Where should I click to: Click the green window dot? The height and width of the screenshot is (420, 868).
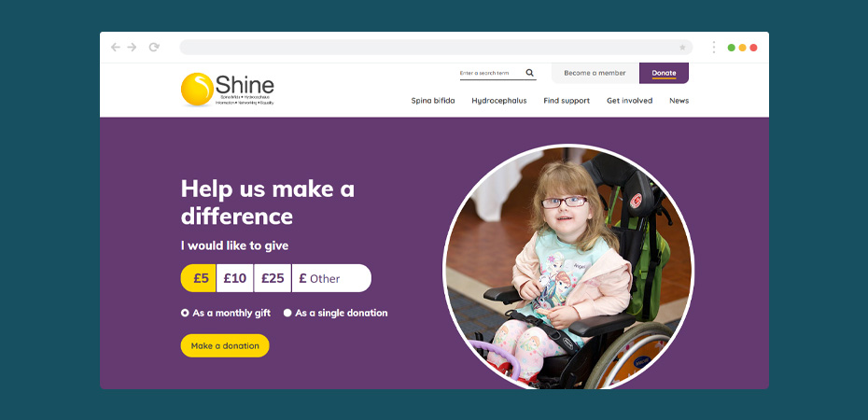pyautogui.click(x=732, y=48)
